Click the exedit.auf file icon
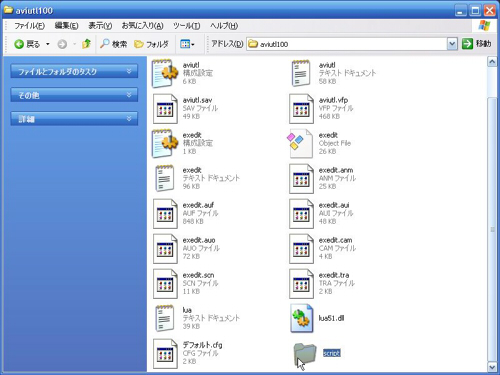 165,214
